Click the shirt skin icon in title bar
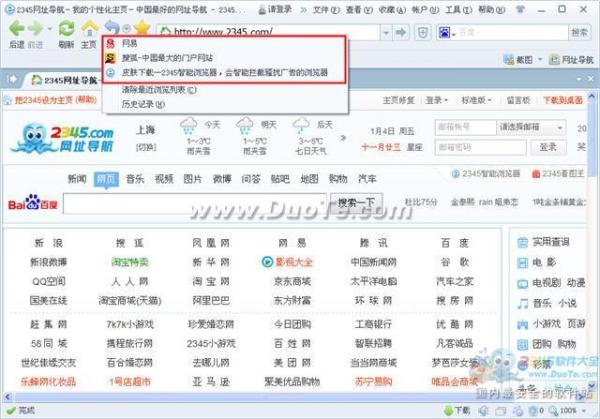 tap(520, 9)
